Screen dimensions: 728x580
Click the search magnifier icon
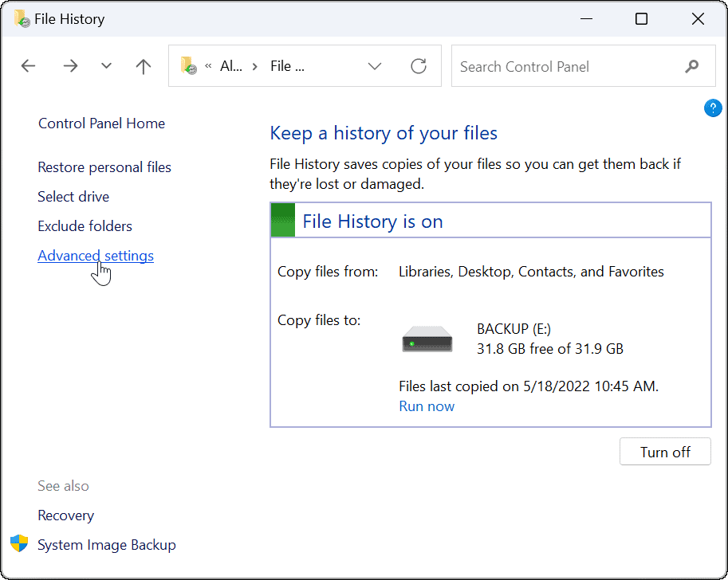coord(691,66)
